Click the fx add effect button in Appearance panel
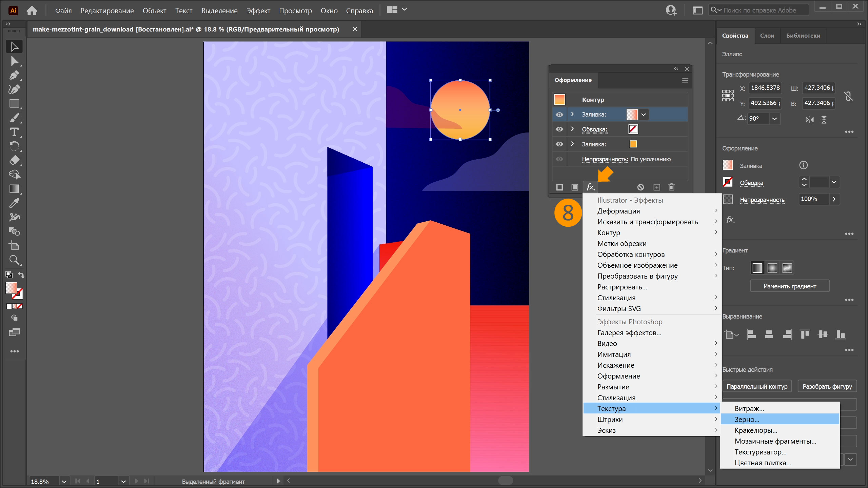This screenshot has width=868, height=488. (x=590, y=187)
